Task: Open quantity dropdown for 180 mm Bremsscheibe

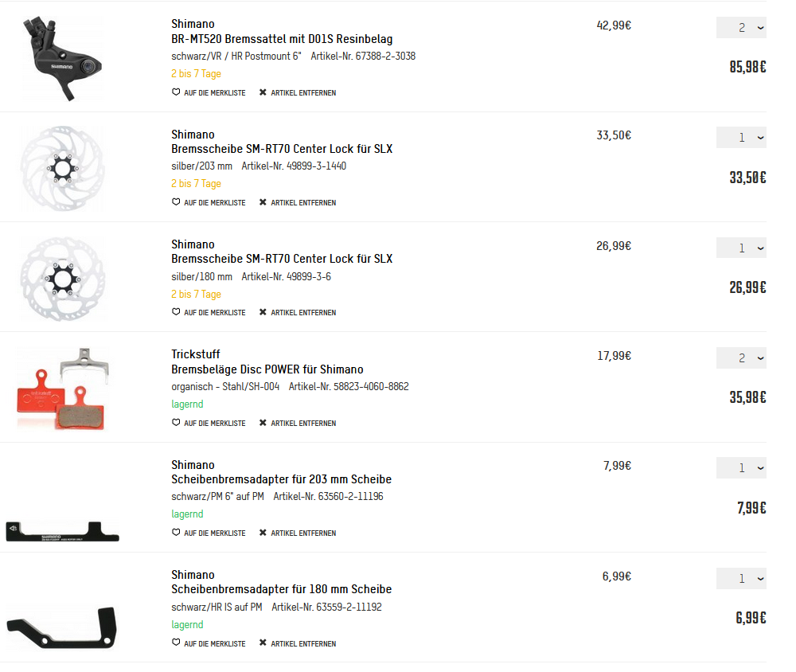Action: pos(741,248)
